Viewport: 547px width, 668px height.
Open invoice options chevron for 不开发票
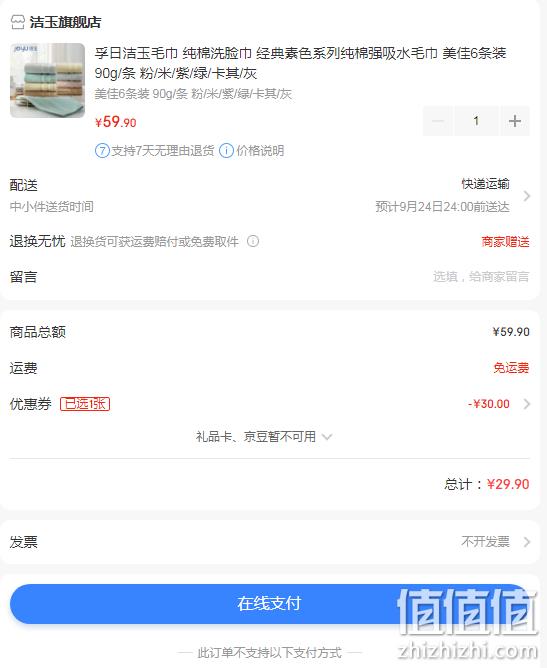click(527, 542)
